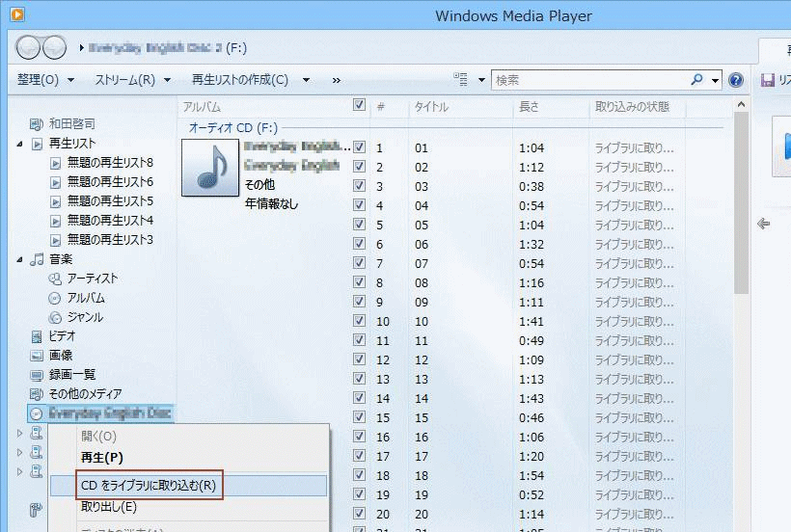Select 無題の再生リスト8 in the tree
This screenshot has width=791, height=532.
[x=110, y=163]
